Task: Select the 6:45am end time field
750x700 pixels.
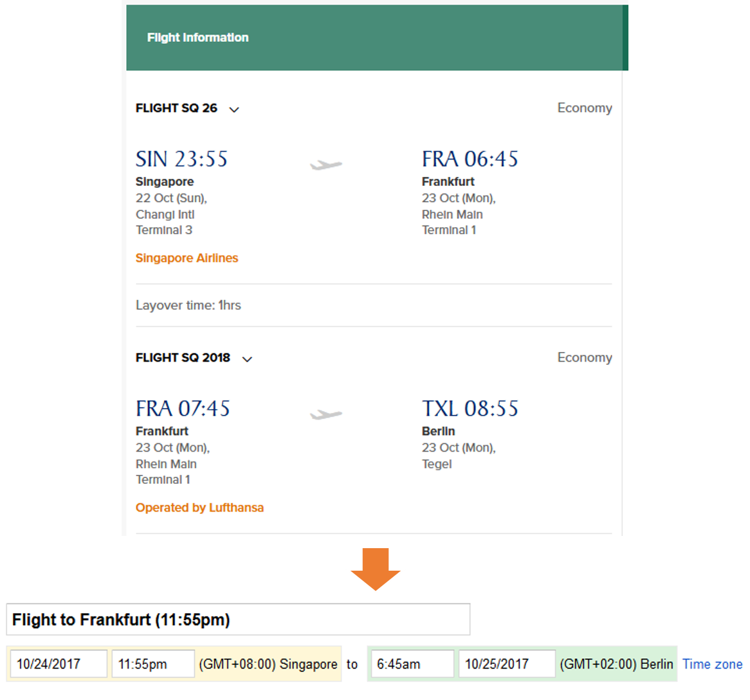Action: (x=412, y=664)
